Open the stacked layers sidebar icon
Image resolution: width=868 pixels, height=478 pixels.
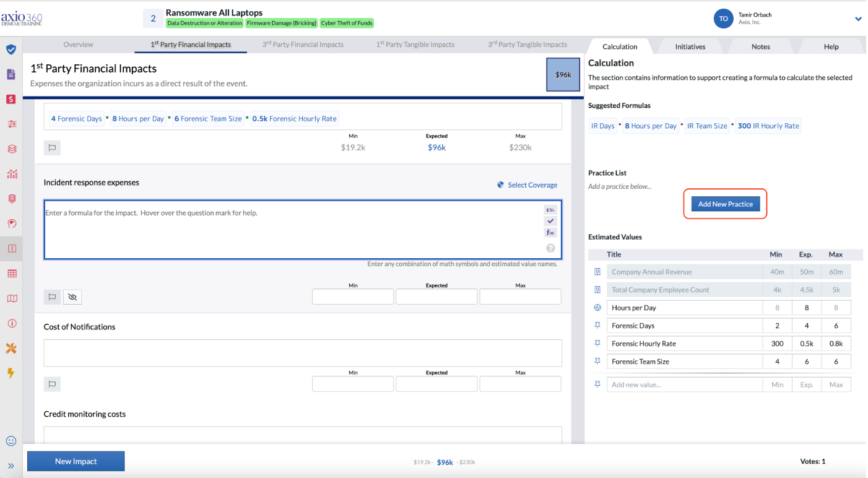(x=12, y=149)
